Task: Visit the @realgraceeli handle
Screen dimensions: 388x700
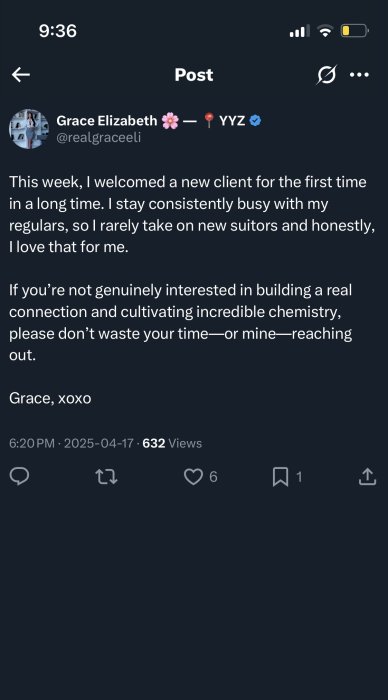Action: pyautogui.click(x=99, y=138)
